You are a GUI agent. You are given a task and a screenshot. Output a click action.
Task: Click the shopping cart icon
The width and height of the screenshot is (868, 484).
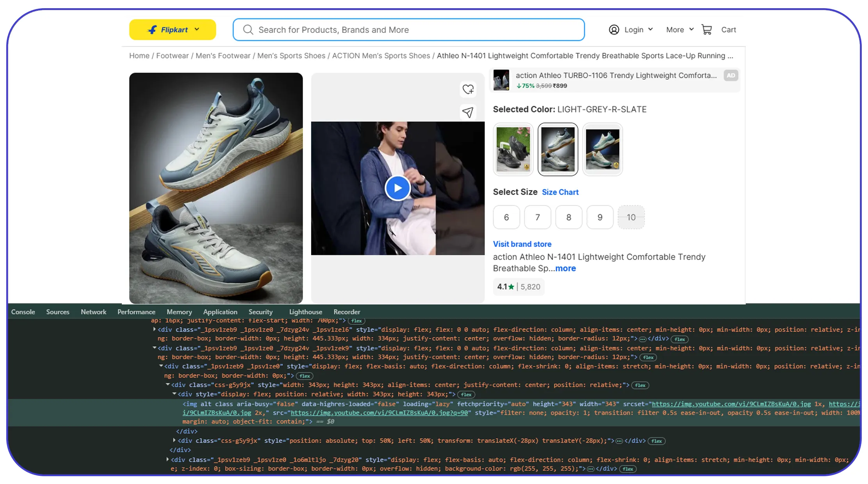pos(707,30)
